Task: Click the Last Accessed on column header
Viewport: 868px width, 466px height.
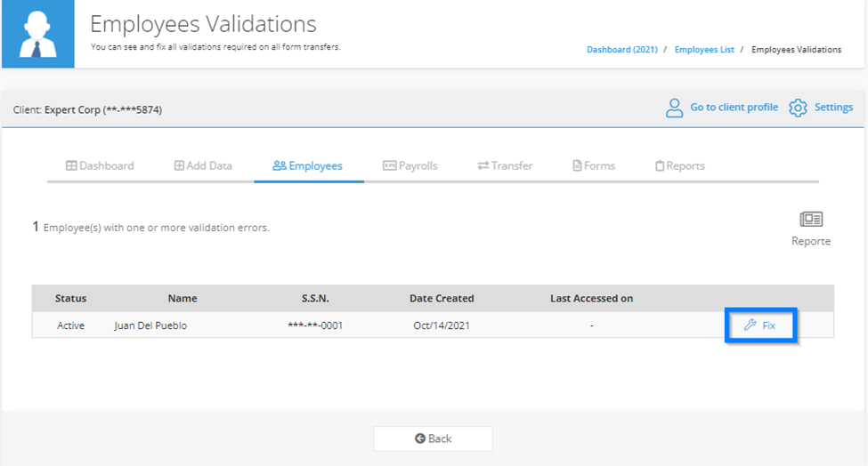Action: [x=592, y=299]
